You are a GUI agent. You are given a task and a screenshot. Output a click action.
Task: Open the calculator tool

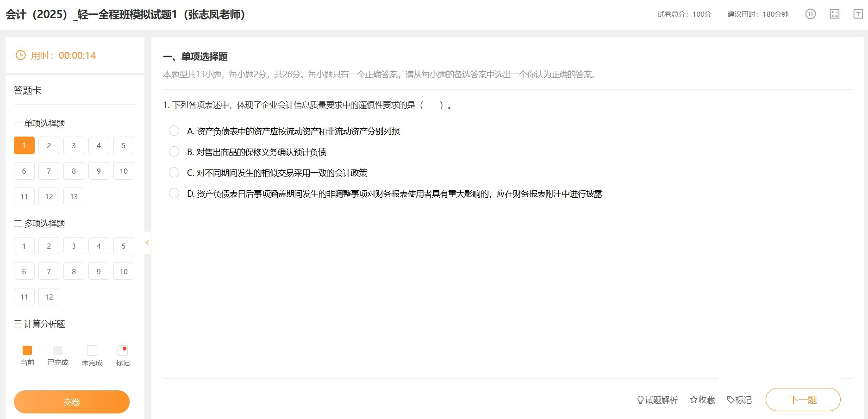point(834,14)
